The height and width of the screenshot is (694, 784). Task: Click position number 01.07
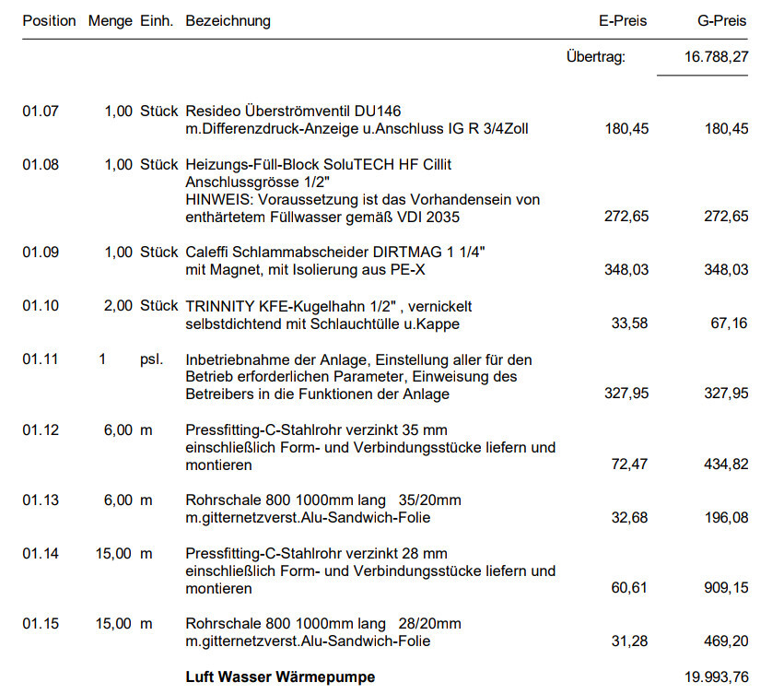[41, 112]
